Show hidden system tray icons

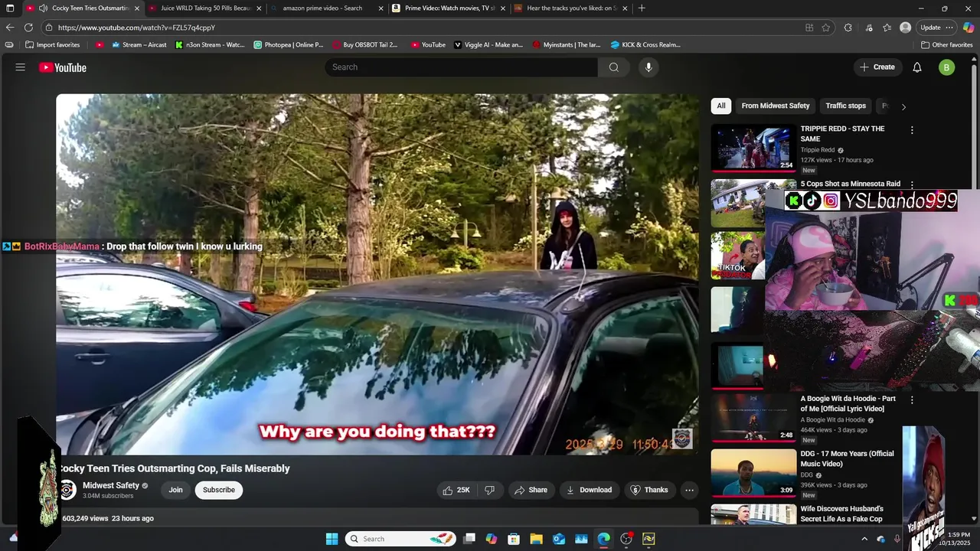(865, 539)
